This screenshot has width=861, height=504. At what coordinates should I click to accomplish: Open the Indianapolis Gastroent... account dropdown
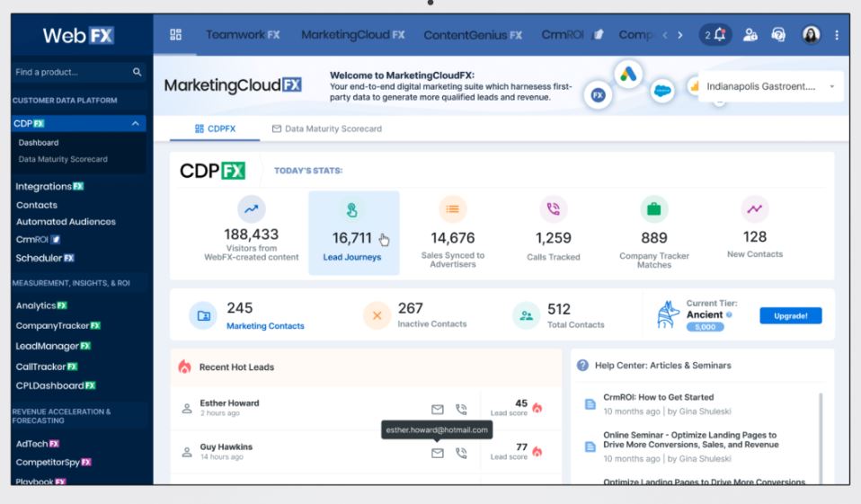click(x=770, y=86)
